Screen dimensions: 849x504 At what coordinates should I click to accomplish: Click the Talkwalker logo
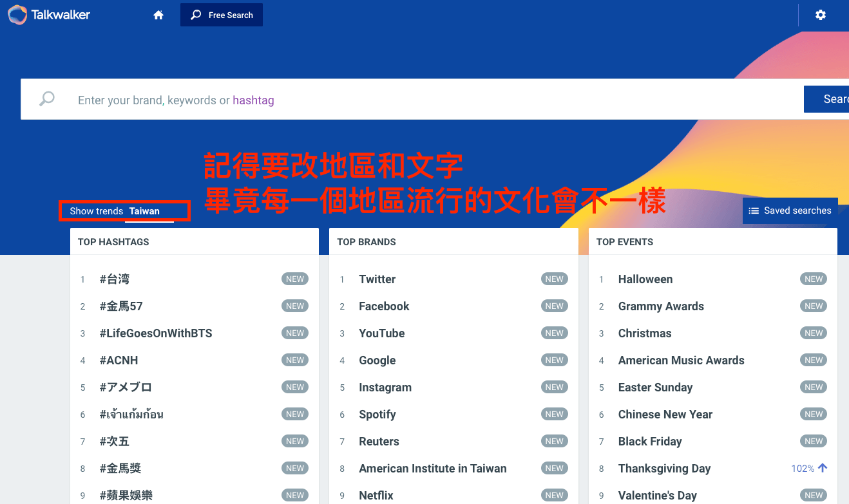49,15
